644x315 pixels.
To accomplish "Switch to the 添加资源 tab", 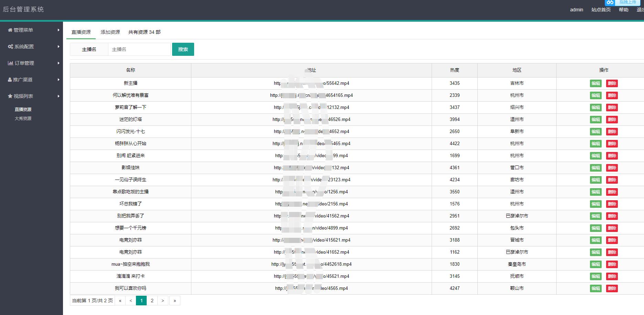I will click(110, 32).
